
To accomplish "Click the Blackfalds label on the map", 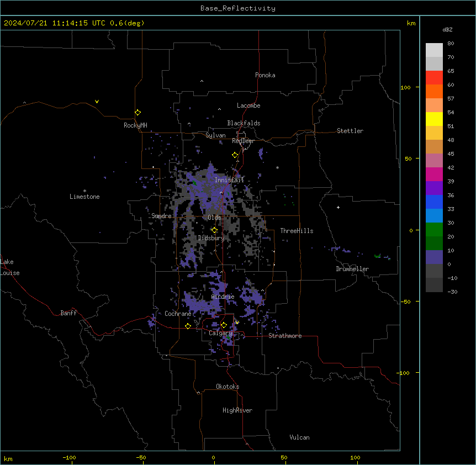I will (244, 123).
